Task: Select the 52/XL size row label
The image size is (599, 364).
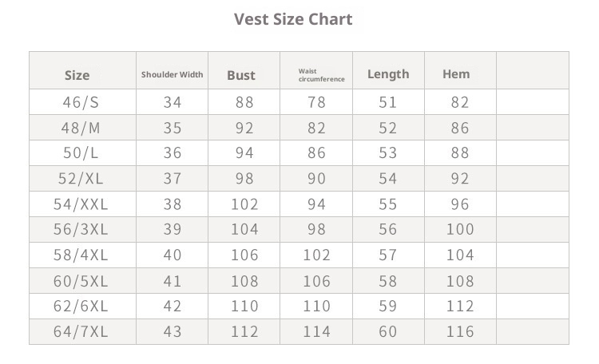Action: click(81, 179)
